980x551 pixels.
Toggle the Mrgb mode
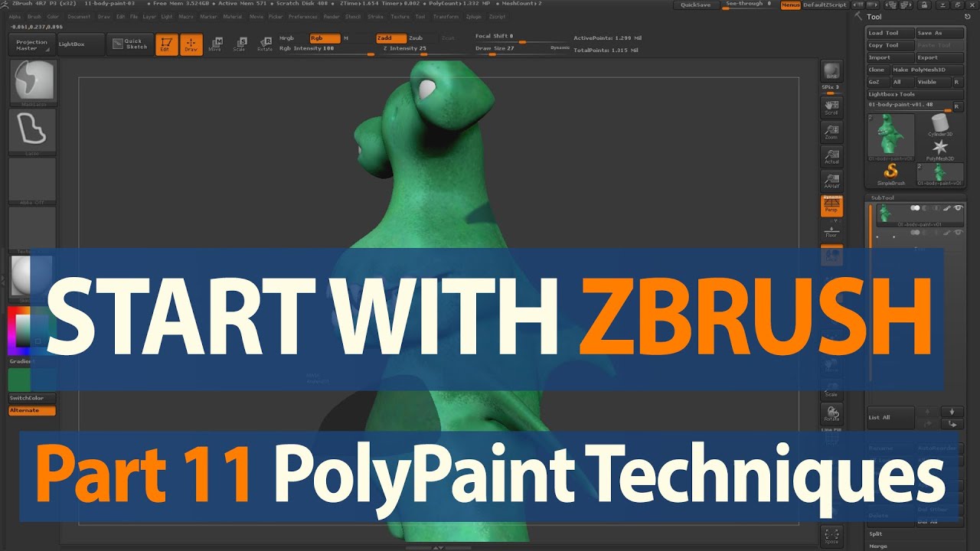click(293, 37)
